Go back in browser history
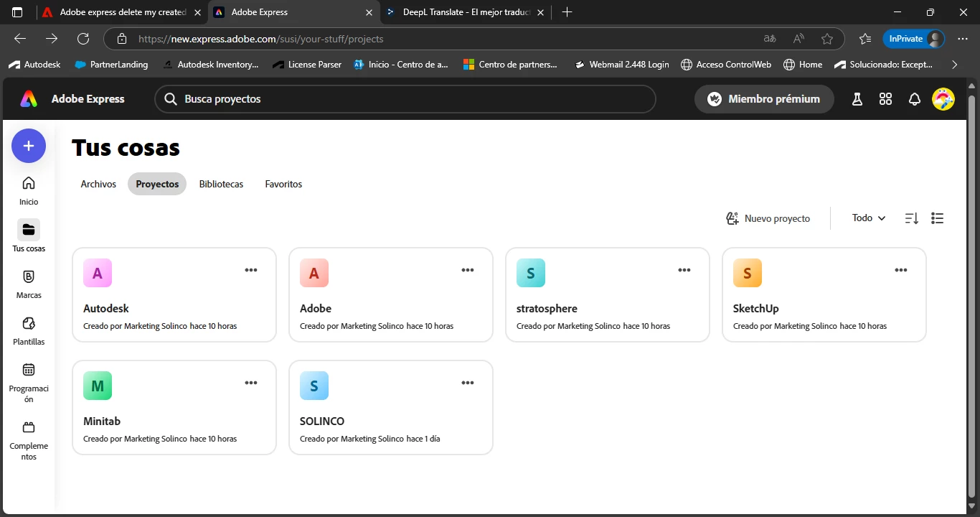The width and height of the screenshot is (980, 517). pyautogui.click(x=20, y=39)
